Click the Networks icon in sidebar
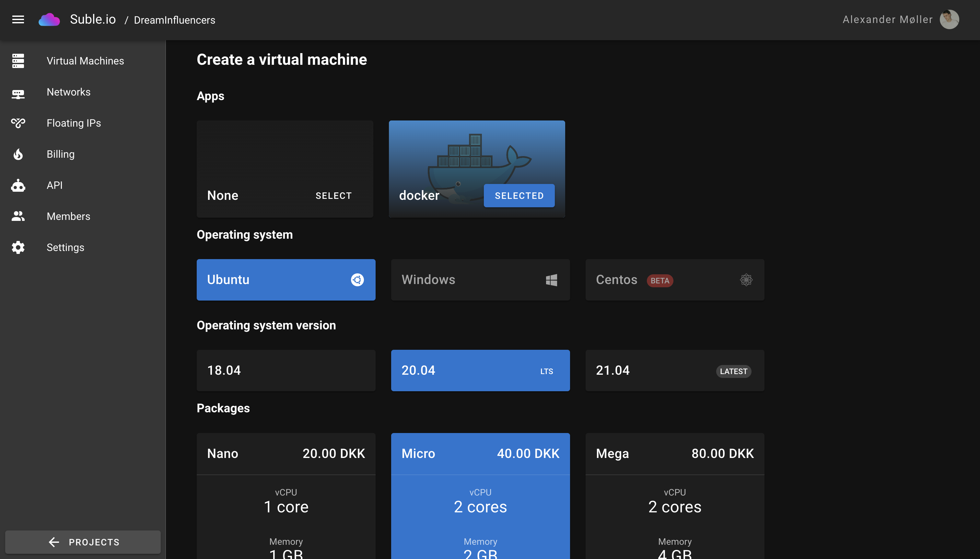 tap(18, 93)
